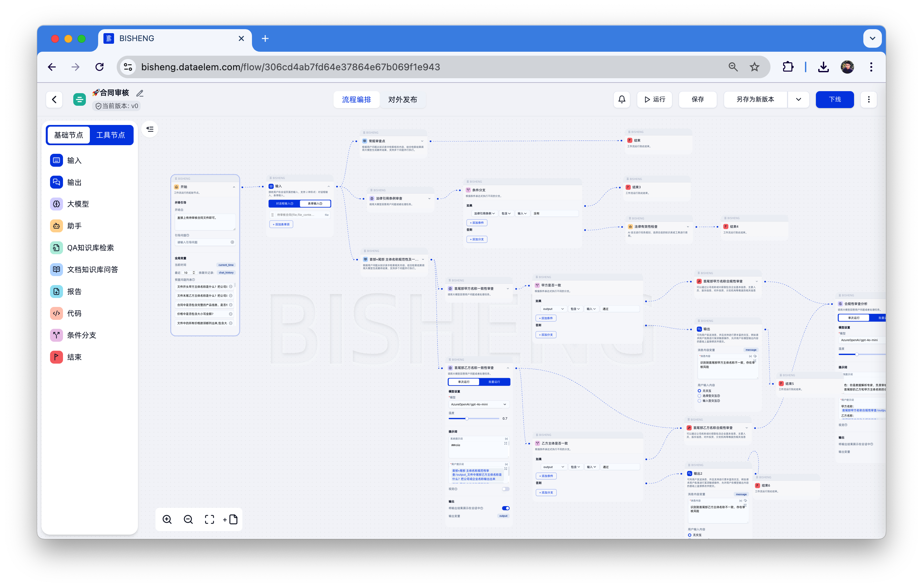Collapse the 开始 node chevron
The image size is (923, 588).
click(234, 187)
